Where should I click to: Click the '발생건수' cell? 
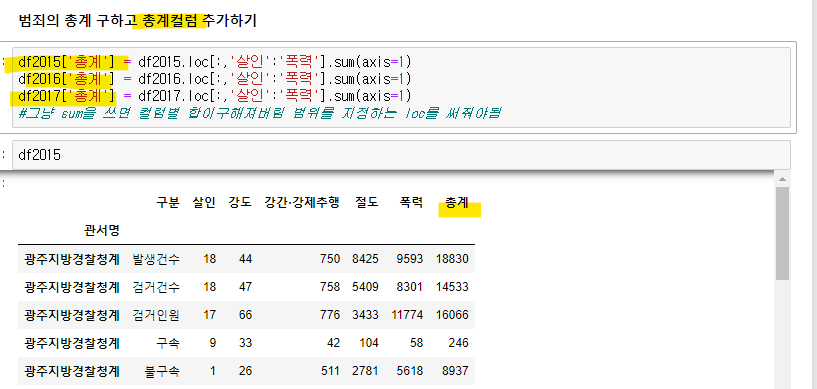click(156, 259)
